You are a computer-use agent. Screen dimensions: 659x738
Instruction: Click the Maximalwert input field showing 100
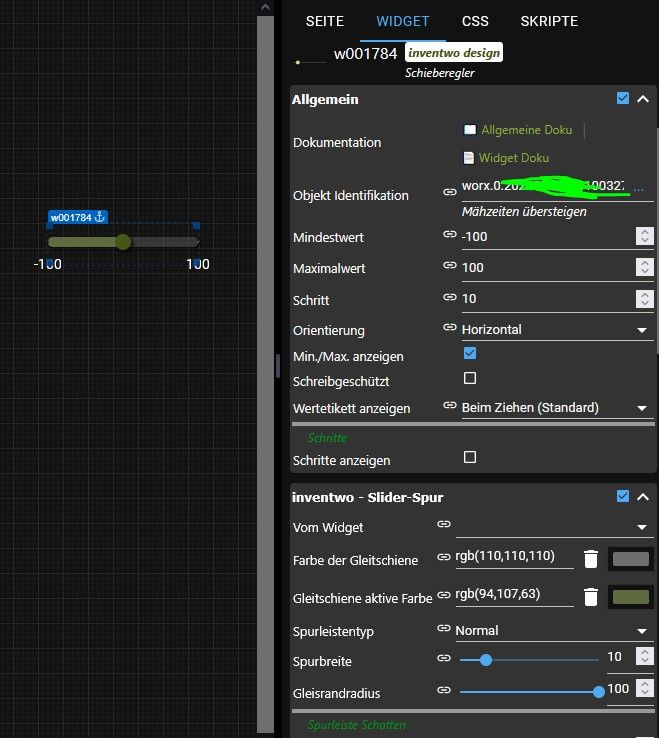(547, 267)
